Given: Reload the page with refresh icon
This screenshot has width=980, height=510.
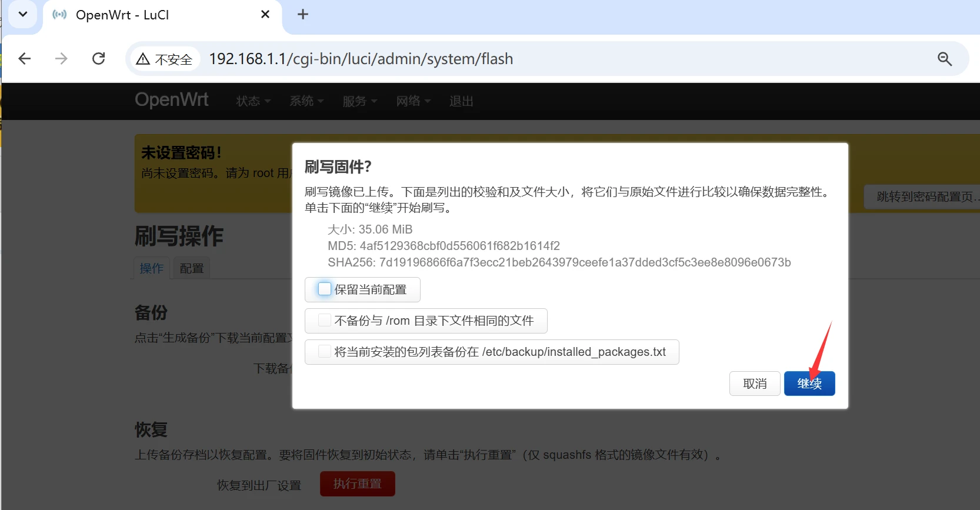Looking at the screenshot, I should (x=99, y=59).
